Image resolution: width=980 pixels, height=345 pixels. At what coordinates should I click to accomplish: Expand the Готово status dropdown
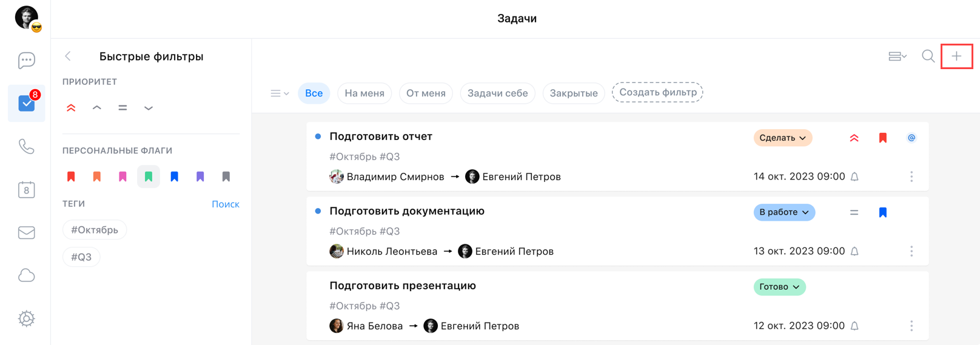click(779, 287)
